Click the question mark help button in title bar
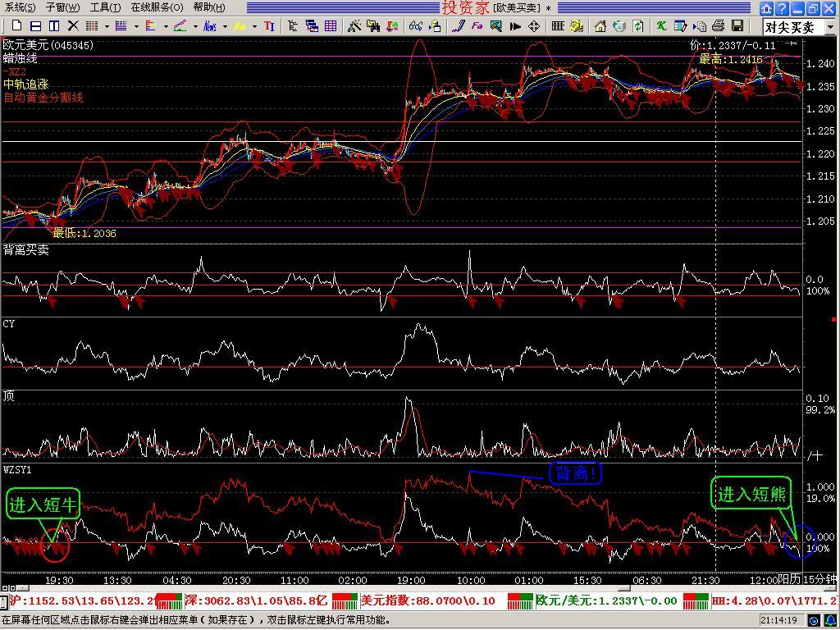Image resolution: width=840 pixels, height=630 pixels. pos(782,8)
